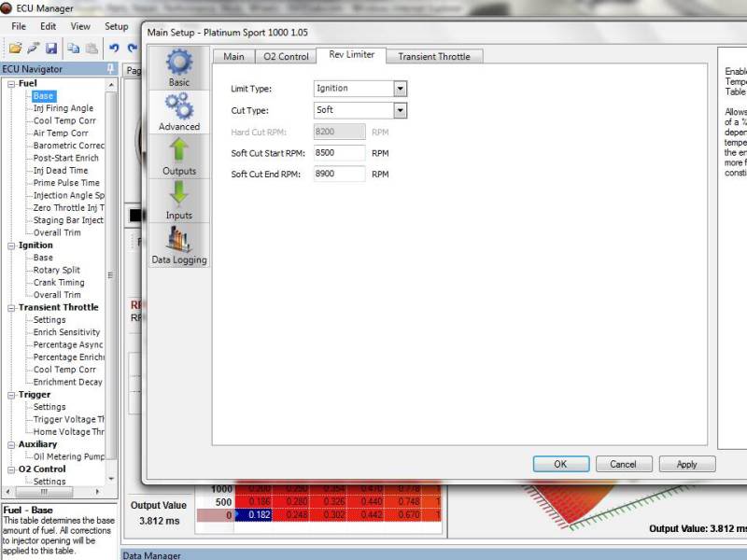
Task: Click the Paste toolbar icon
Action: 92,49
